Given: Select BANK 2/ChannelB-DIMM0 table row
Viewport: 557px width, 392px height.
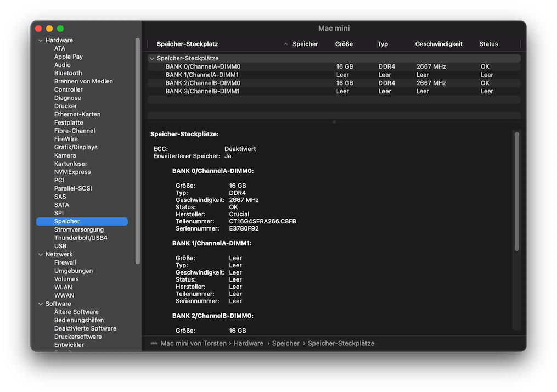Looking at the screenshot, I should click(203, 83).
